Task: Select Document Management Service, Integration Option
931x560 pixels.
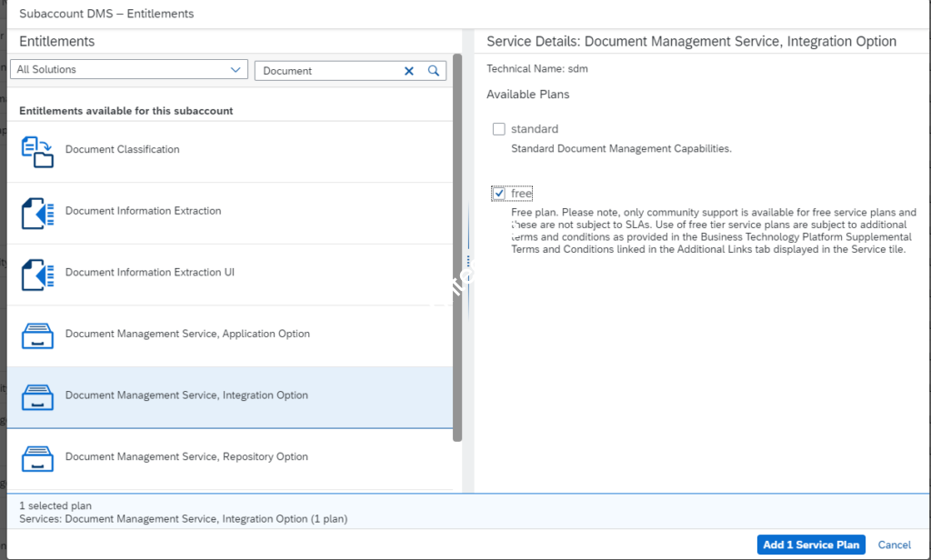Action: 230,397
